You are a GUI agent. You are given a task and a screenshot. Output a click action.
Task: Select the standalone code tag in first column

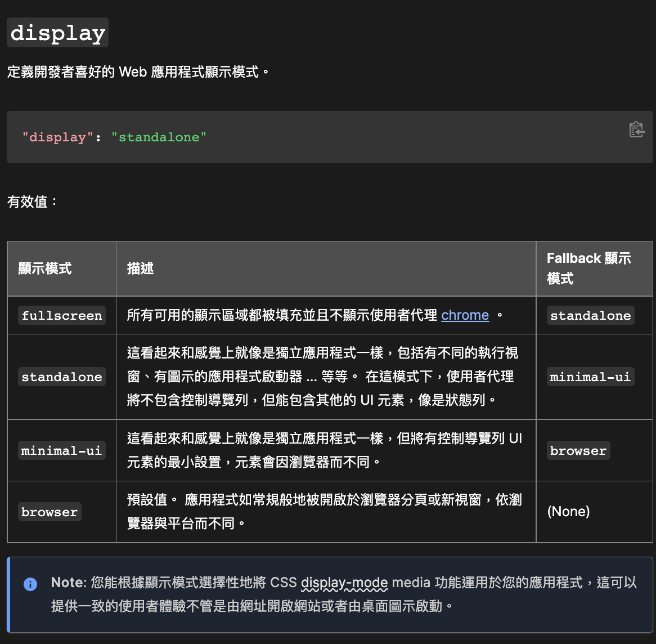point(62,377)
